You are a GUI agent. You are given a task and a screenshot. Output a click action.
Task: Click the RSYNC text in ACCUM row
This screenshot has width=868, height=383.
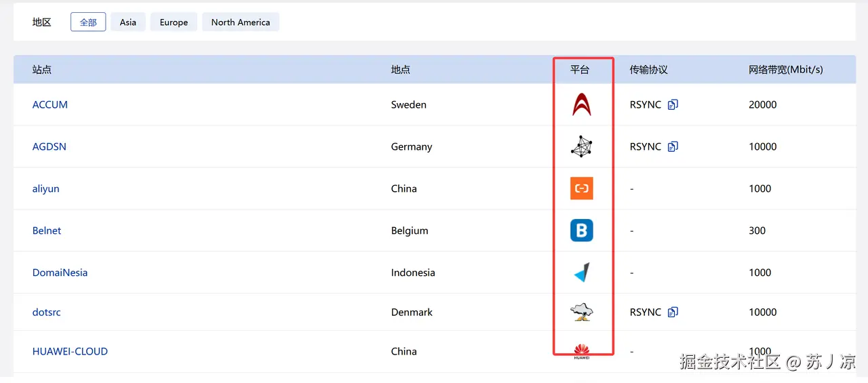pos(646,104)
